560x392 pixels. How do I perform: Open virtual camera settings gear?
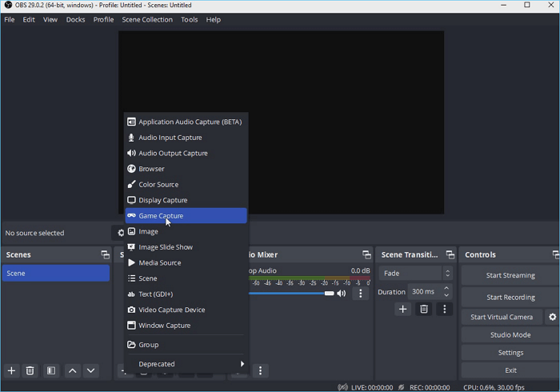point(553,317)
